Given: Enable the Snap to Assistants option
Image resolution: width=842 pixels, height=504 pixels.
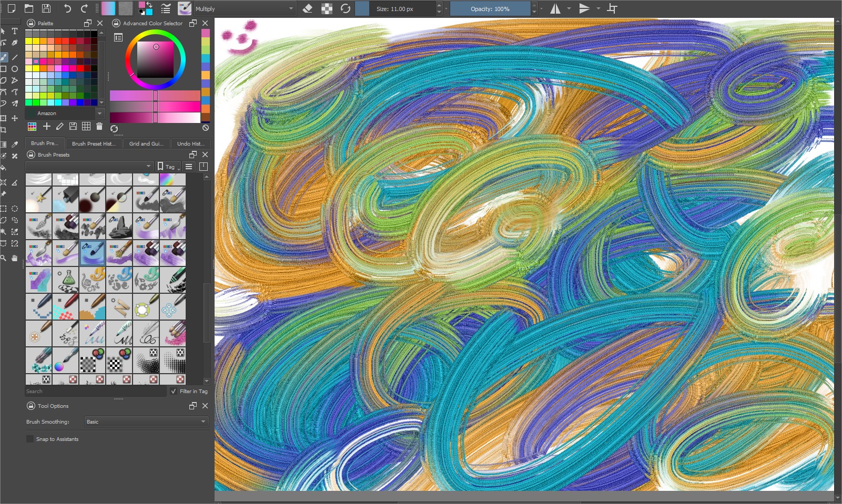Looking at the screenshot, I should (30, 439).
